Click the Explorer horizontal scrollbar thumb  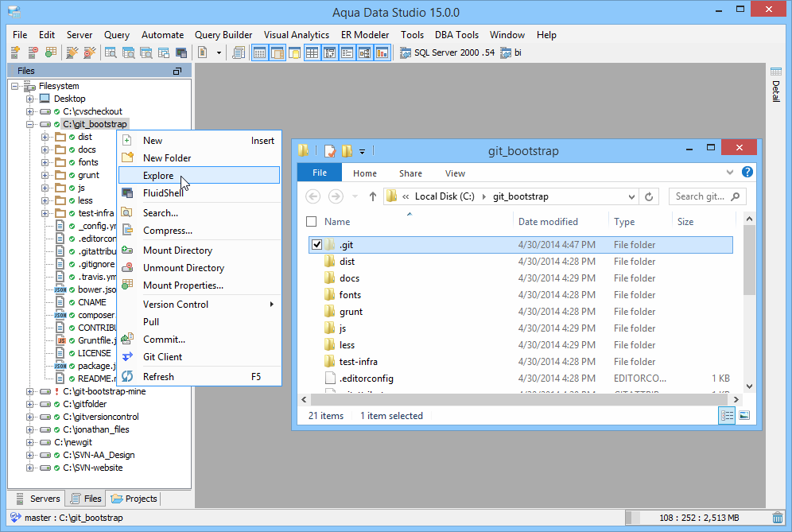pyautogui.click(x=520, y=400)
